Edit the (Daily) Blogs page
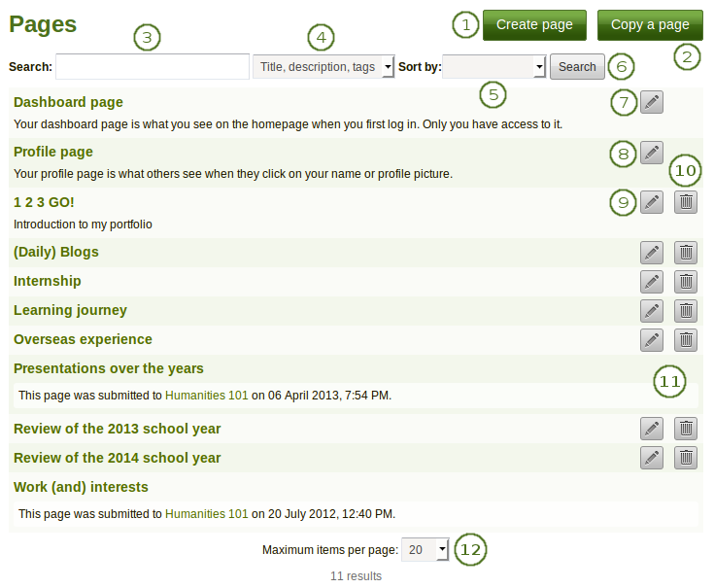The image size is (714, 588). (652, 253)
